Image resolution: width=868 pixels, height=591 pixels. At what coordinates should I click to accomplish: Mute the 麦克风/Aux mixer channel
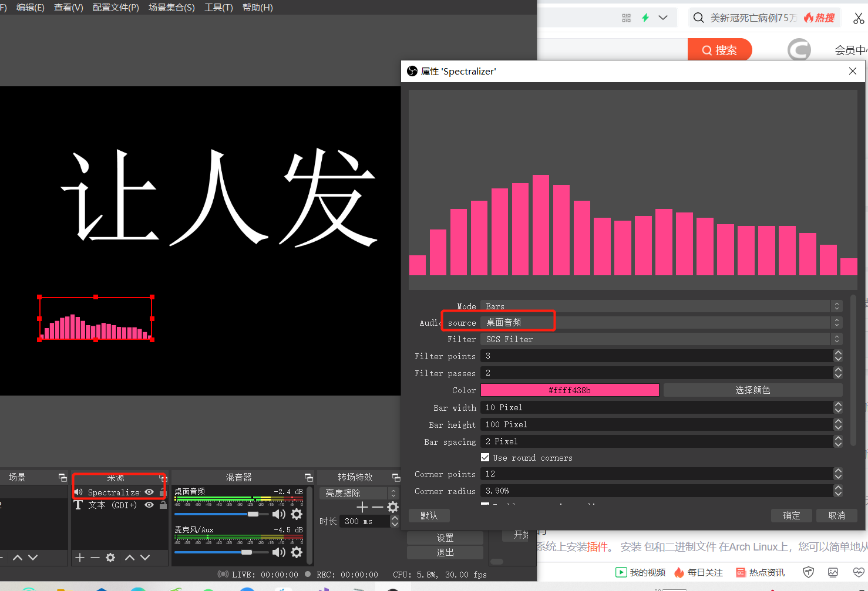279,552
